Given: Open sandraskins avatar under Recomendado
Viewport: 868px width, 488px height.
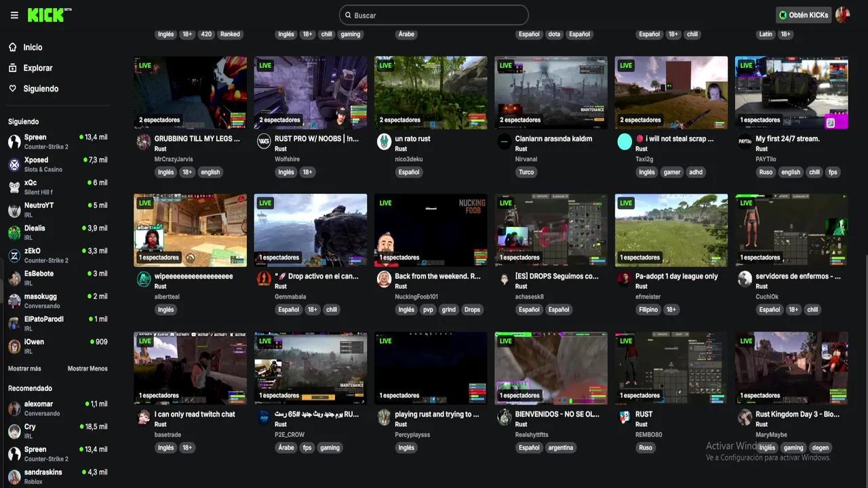Looking at the screenshot, I should (14, 476).
